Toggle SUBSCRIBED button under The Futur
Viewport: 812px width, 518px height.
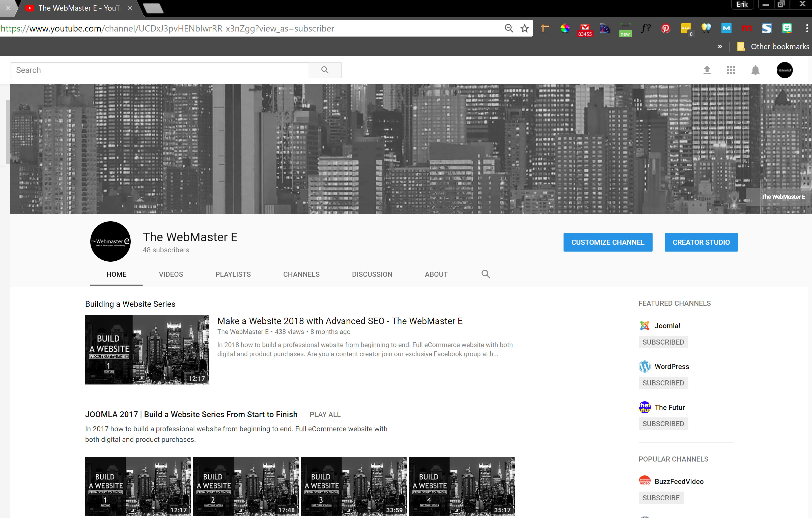663,424
